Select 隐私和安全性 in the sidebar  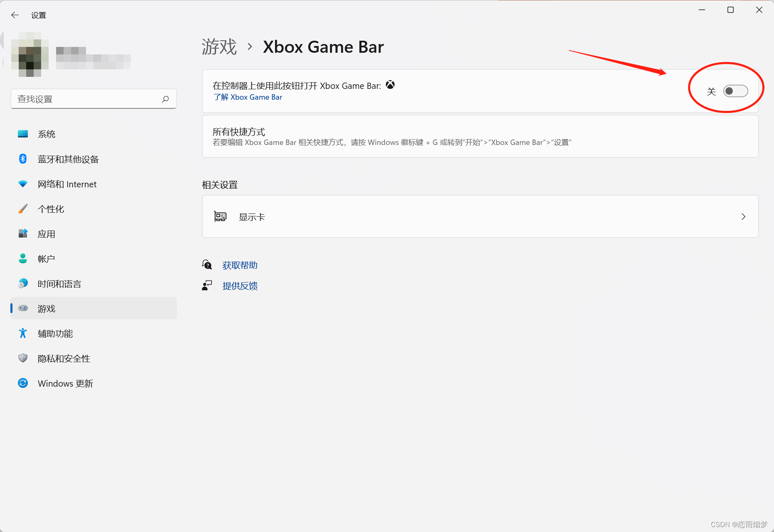pyautogui.click(x=93, y=358)
